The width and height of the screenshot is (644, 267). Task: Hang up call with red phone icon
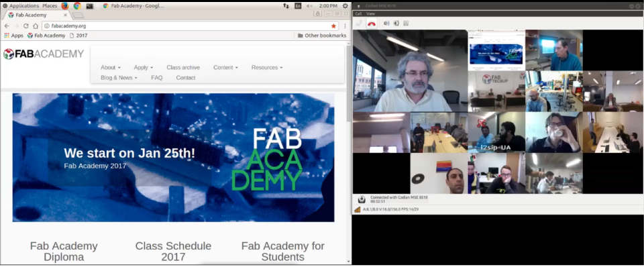click(372, 23)
